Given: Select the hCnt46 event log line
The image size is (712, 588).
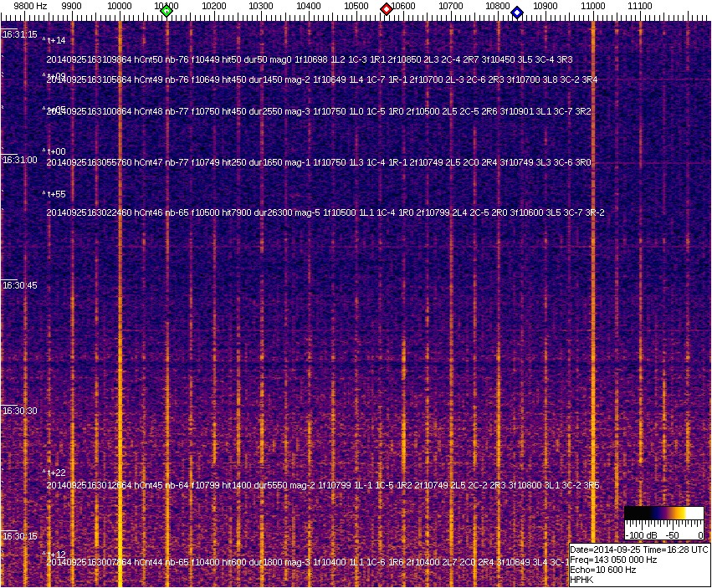Looking at the screenshot, I should pyautogui.click(x=325, y=212).
